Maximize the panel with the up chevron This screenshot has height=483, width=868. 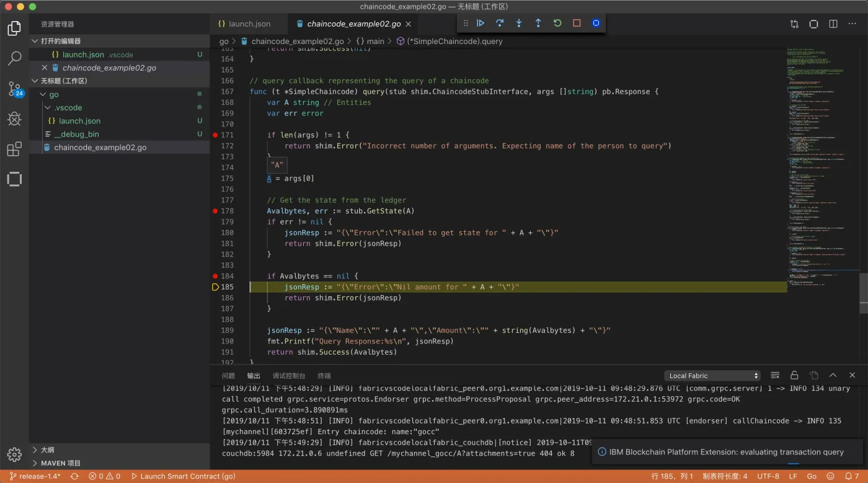(x=833, y=375)
